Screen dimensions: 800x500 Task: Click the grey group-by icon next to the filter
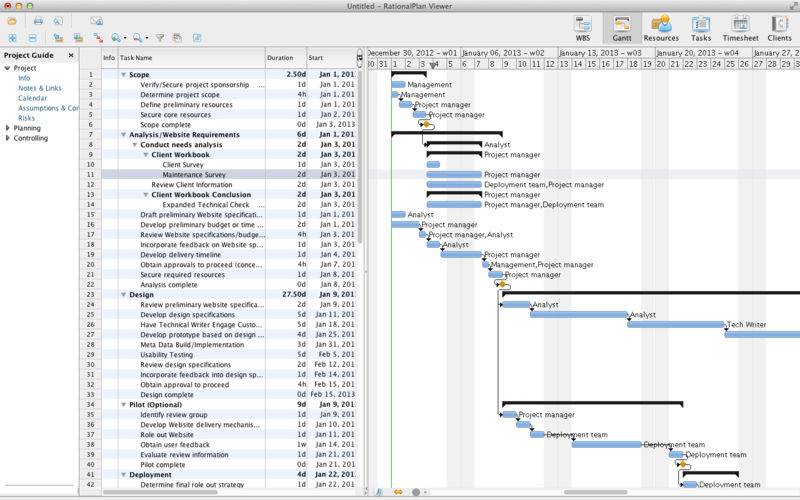pos(177,38)
